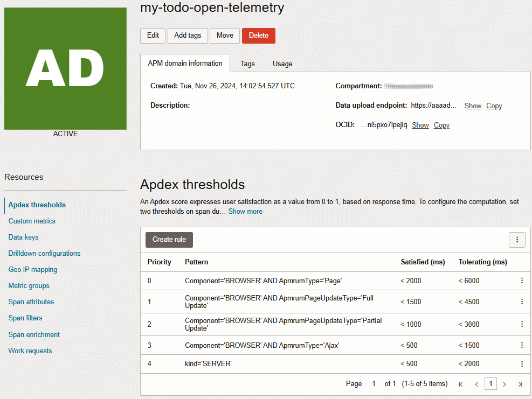532x399 pixels.
Task: Switch to the Usage tab
Action: tap(282, 63)
